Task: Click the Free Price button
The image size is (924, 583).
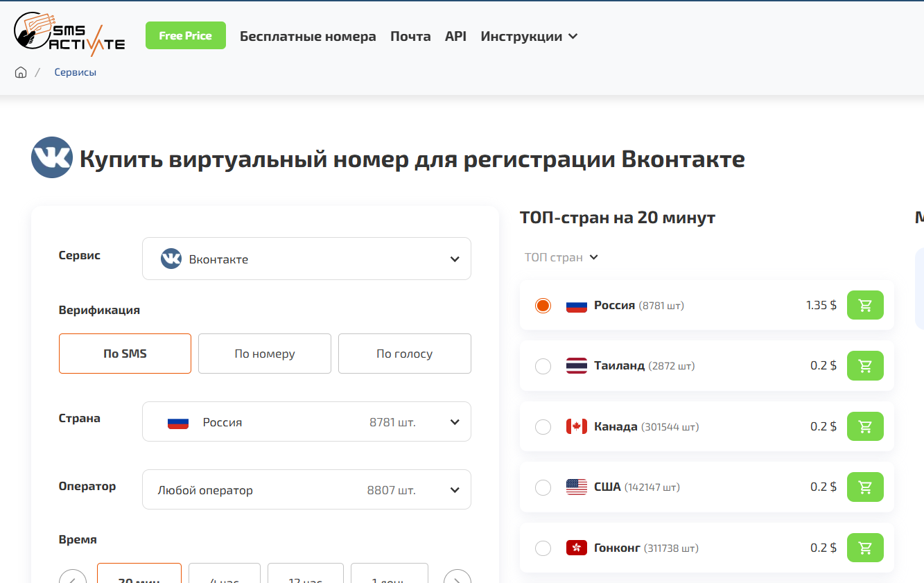Action: 186,35
